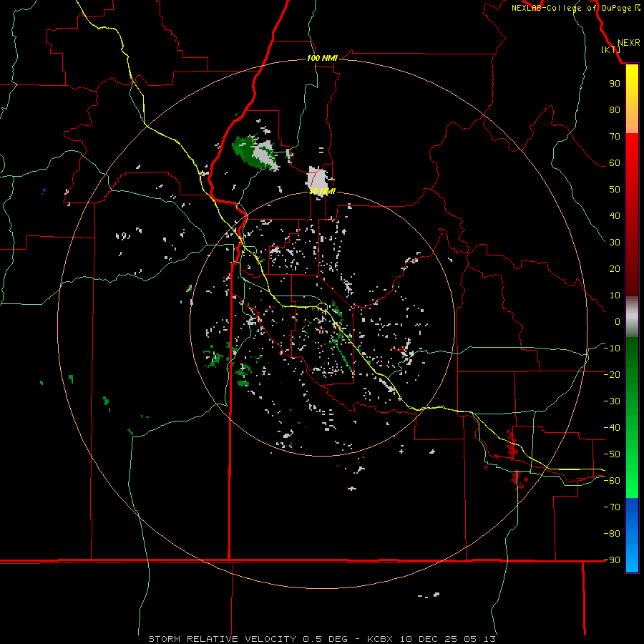The width and height of the screenshot is (644, 644).
Task: Click the [KT] units label
Action: coord(610,49)
